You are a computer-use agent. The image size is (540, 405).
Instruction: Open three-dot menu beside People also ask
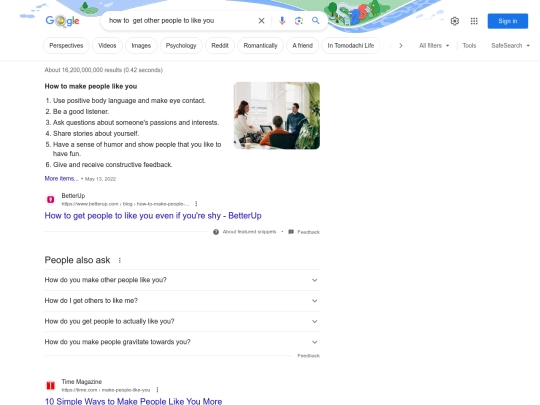(120, 260)
